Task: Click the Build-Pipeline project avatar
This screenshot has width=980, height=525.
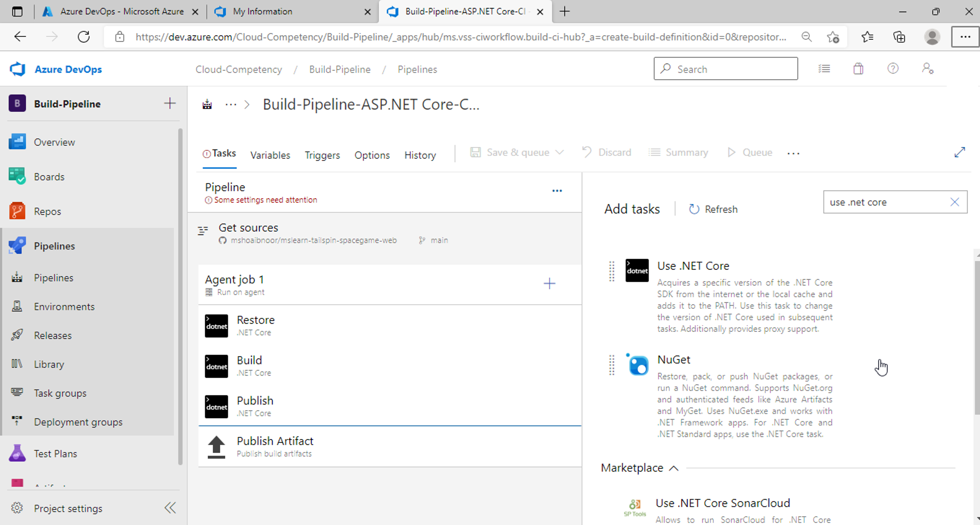Action: (17, 103)
